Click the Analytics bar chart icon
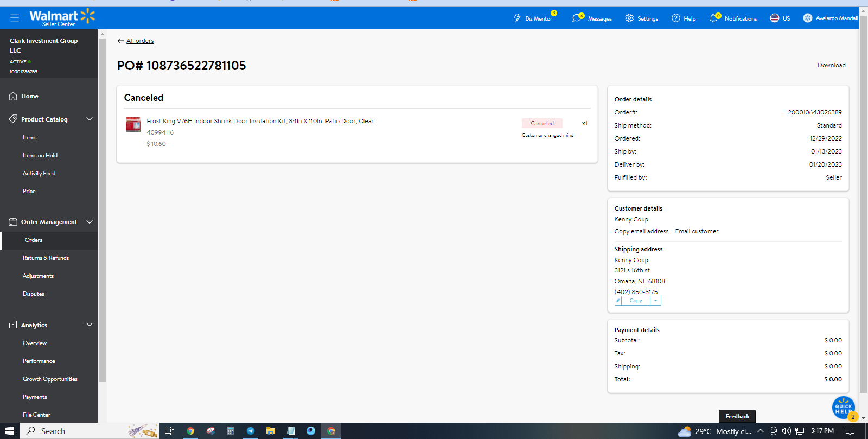868x439 pixels. pos(13,325)
